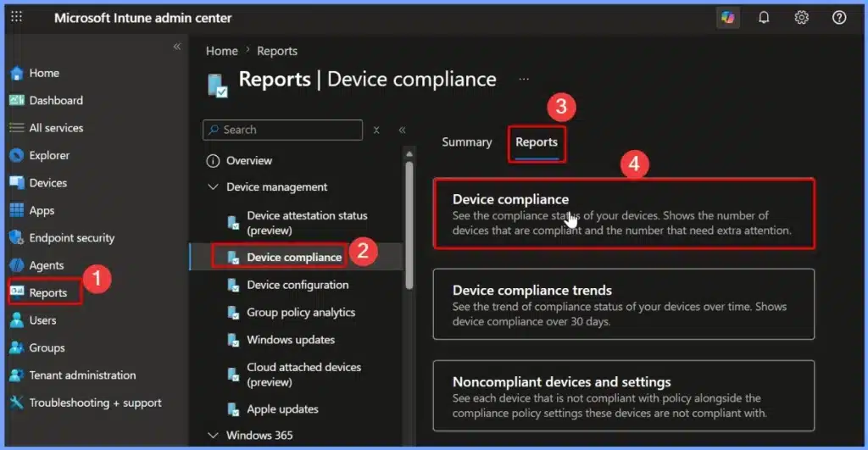Clear the menu search with the X
The image size is (868, 450).
[x=376, y=130]
